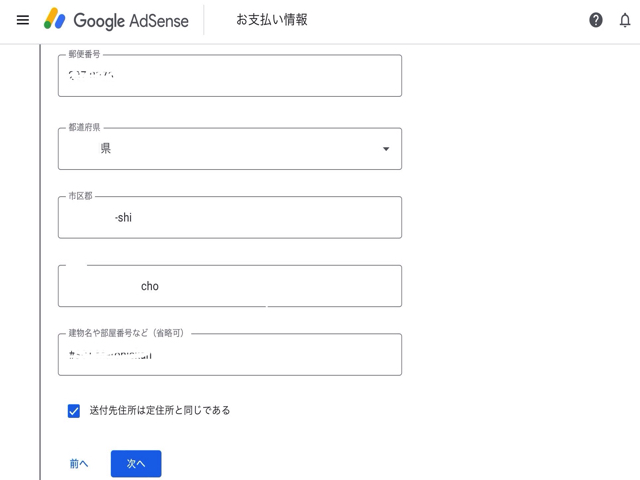Show notifications via the bell icon
The height and width of the screenshot is (480, 640).
(625, 20)
